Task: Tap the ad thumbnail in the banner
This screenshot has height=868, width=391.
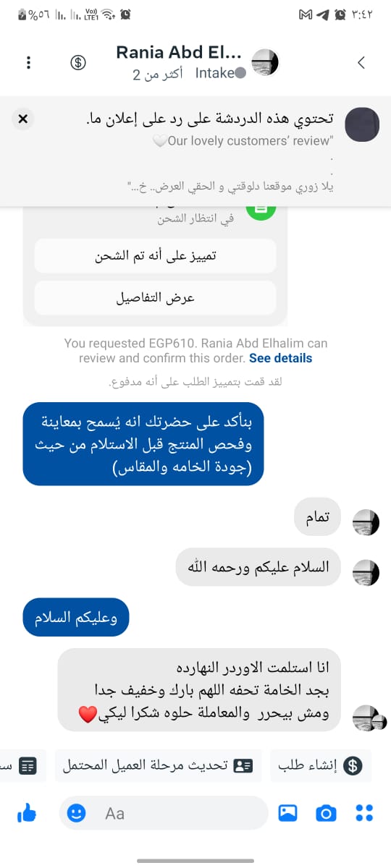Action: coord(362,124)
